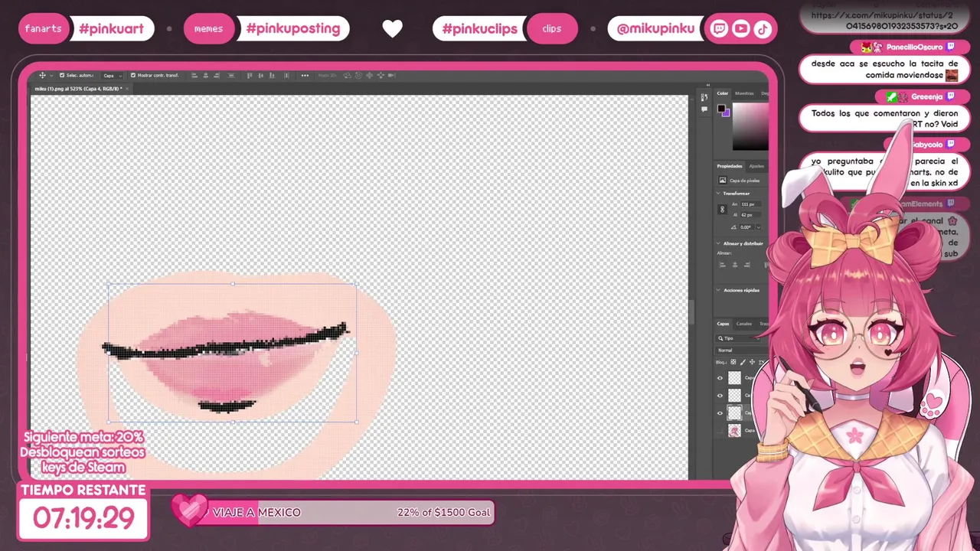This screenshot has height=551, width=980.
Task: Click the TikTok icon in stream overlay
Action: 762,29
